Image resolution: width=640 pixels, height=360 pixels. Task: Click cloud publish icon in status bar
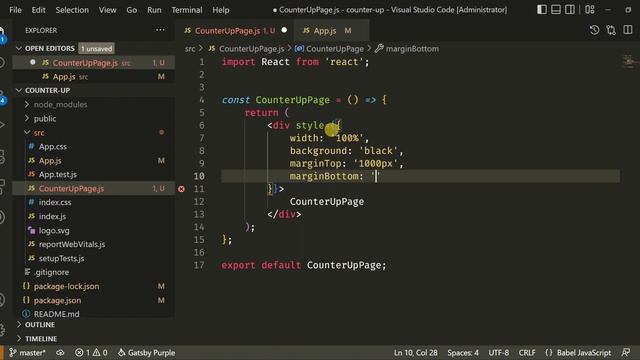(60, 353)
